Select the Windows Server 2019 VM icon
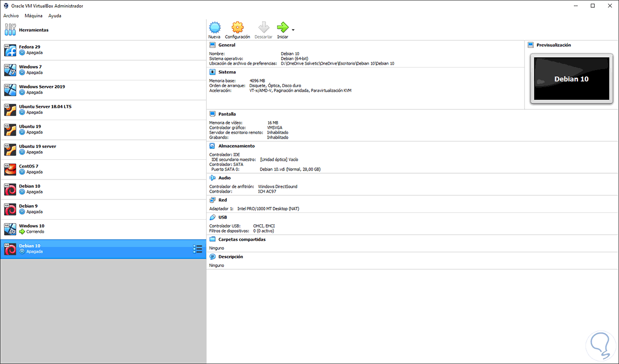 [x=10, y=90]
